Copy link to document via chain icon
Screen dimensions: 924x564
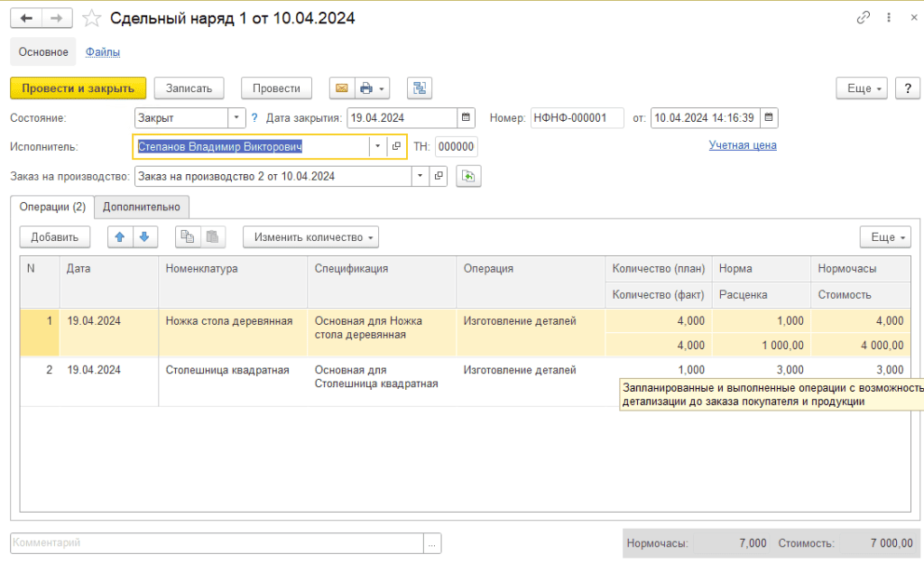[x=864, y=18]
